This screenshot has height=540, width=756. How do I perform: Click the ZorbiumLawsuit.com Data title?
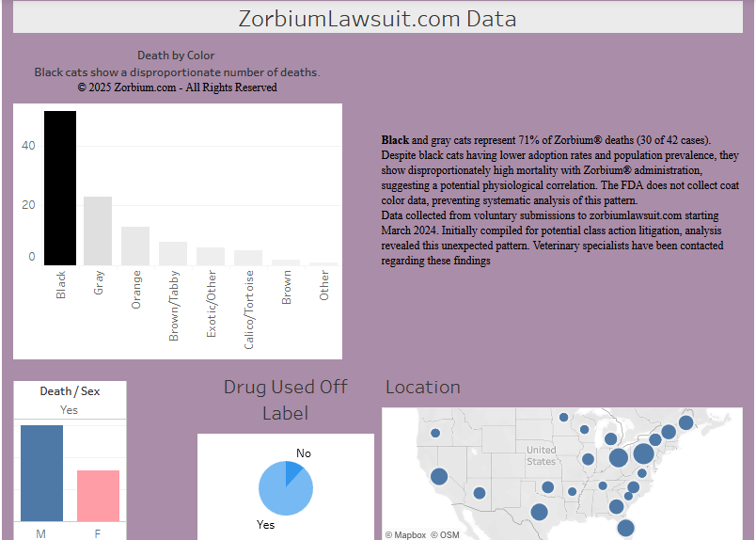377,19
